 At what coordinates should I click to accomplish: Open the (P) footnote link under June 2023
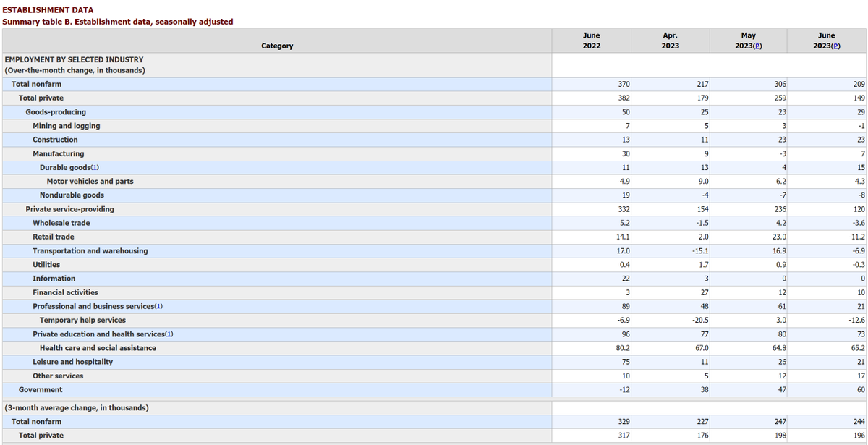click(x=835, y=46)
